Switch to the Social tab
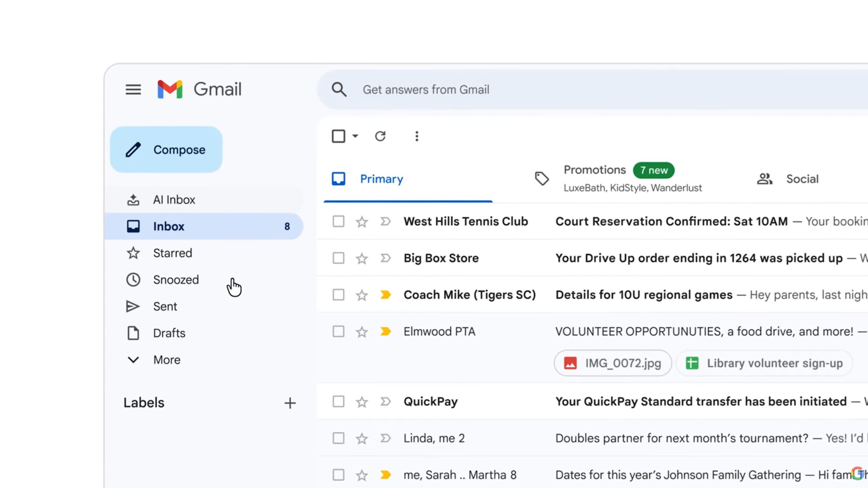 point(802,179)
